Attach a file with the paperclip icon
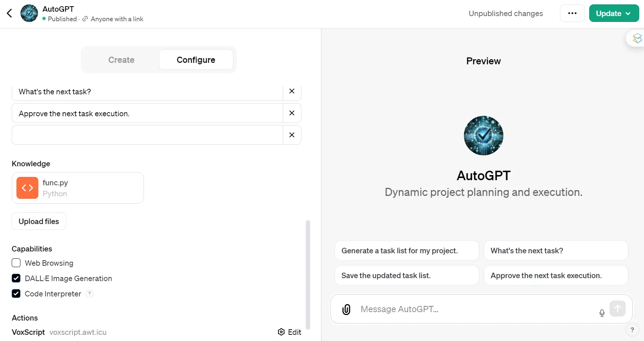 tap(346, 310)
